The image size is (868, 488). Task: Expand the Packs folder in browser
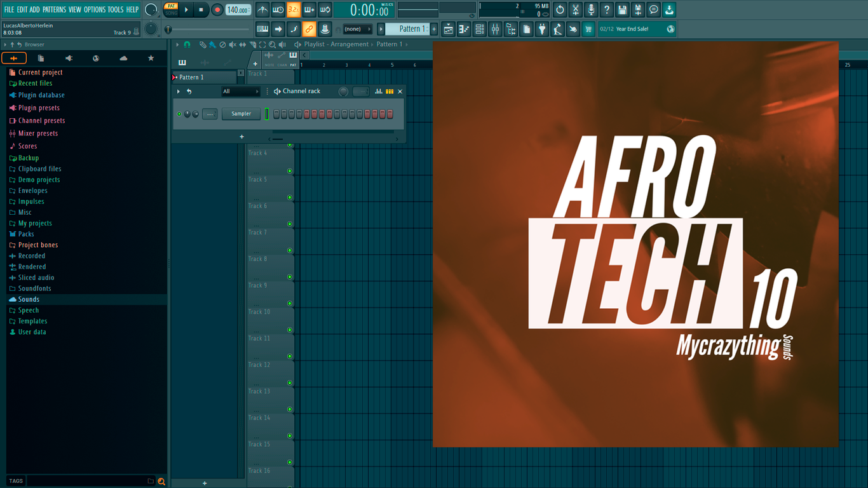pyautogui.click(x=26, y=234)
